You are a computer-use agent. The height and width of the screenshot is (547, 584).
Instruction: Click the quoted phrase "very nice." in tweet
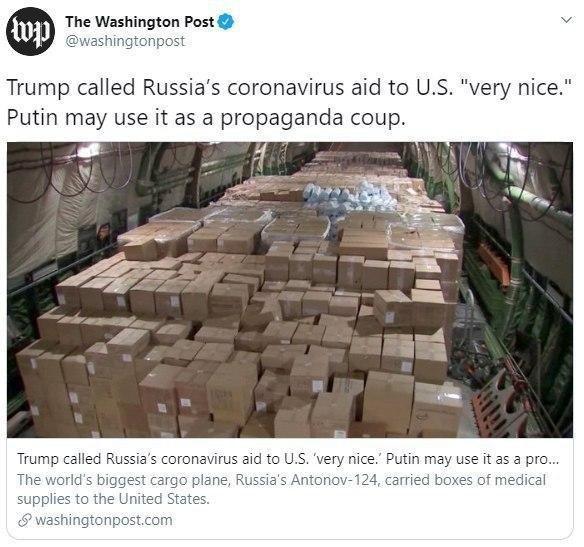(516, 88)
